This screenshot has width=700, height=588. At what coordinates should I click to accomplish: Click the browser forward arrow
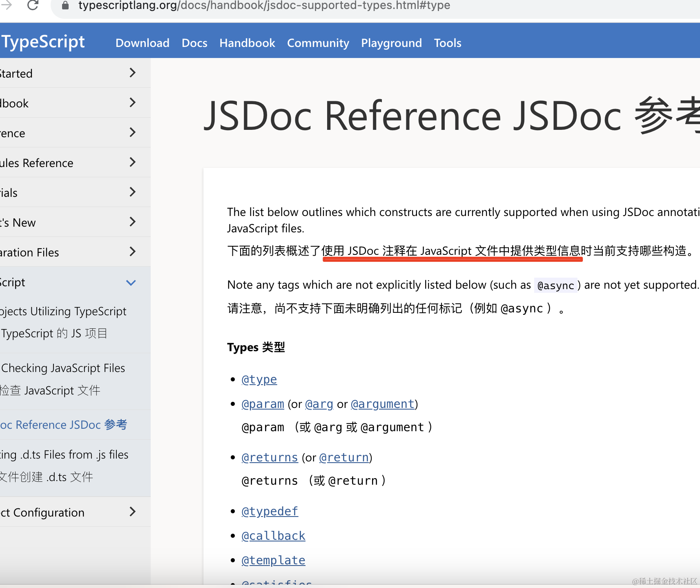7,5
